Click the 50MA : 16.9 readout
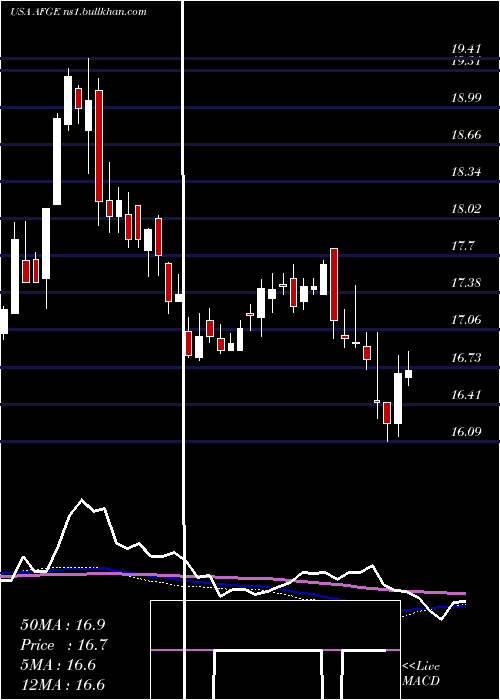This screenshot has height=700, width=500. [x=65, y=625]
